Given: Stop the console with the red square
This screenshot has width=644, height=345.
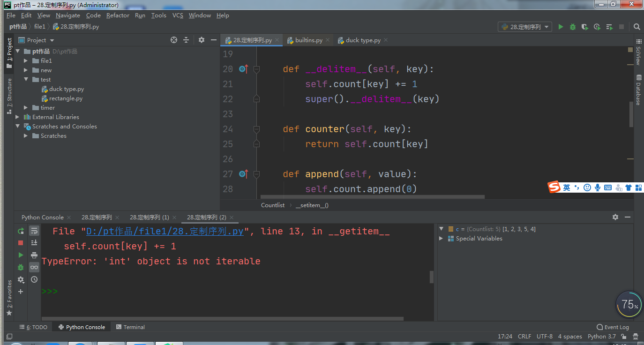Looking at the screenshot, I should click(x=21, y=243).
